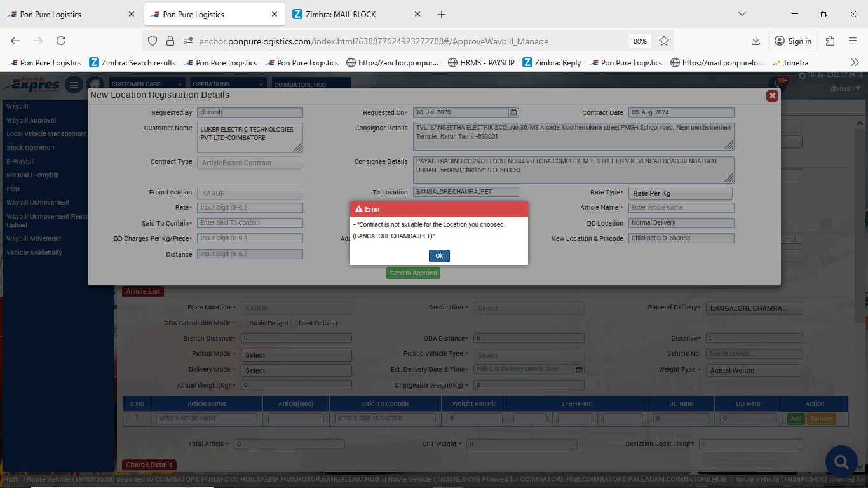Open the browser downloads icon
This screenshot has height=488, width=868.
pyautogui.click(x=756, y=41)
